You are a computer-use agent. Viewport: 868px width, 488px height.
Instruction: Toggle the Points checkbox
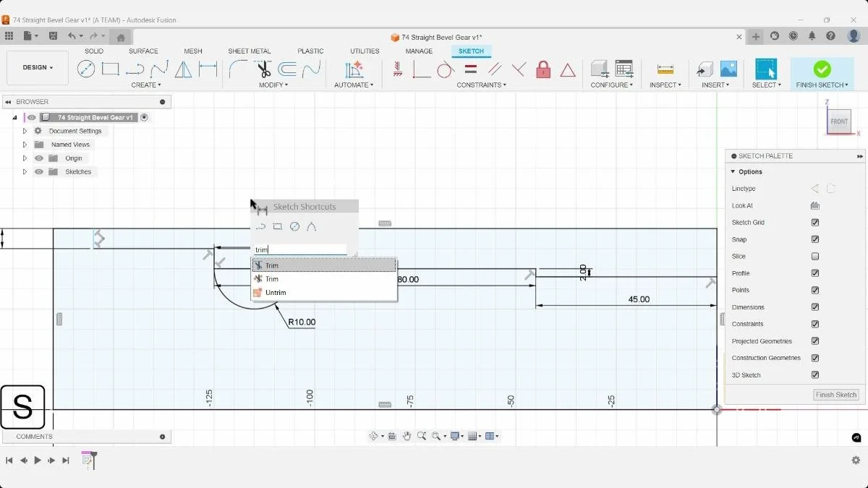[815, 291]
